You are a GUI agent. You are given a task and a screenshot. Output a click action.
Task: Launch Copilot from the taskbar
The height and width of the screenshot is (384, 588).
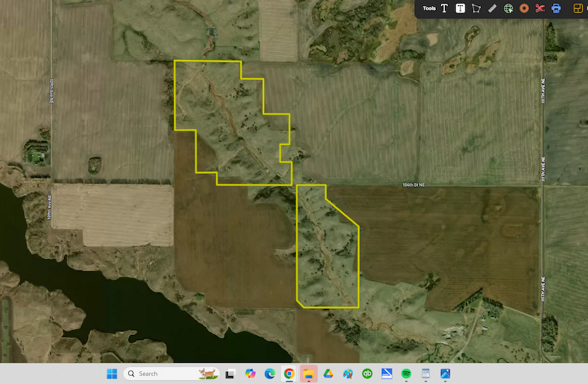[250, 374]
